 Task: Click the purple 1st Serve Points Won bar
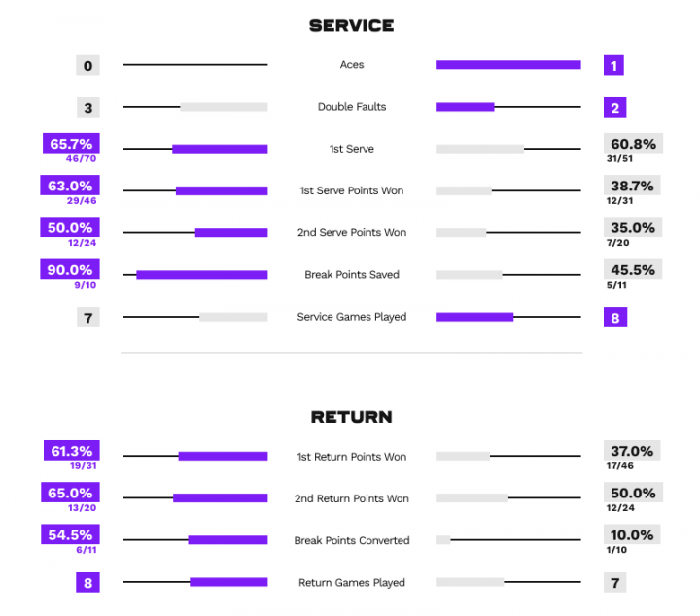click(x=222, y=190)
